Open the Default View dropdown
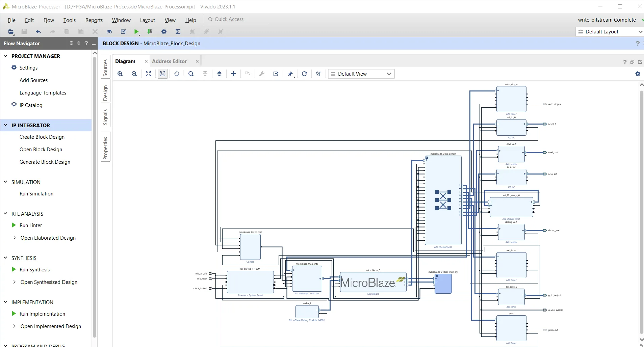Image resolution: width=644 pixels, height=347 pixels. [361, 74]
